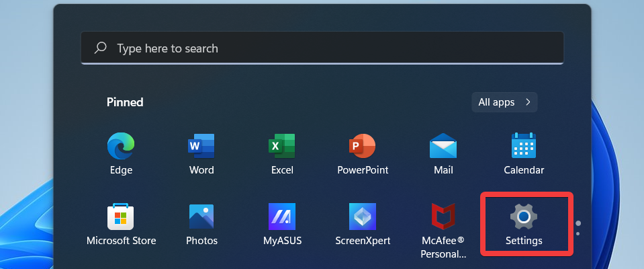Open the Edge browser app
Image resolution: width=644 pixels, height=269 pixels.
pos(121,153)
